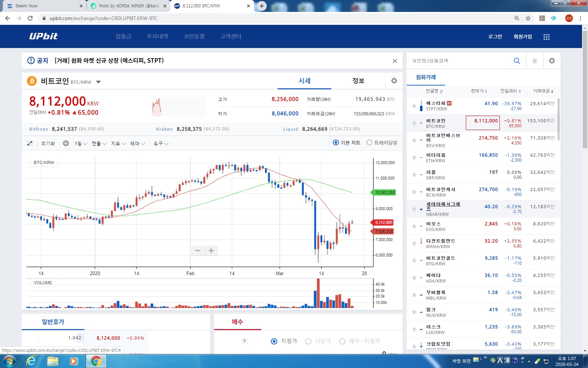Open the 도구 tools dropdown
The height and width of the screenshot is (368, 588).
pyautogui.click(x=161, y=144)
